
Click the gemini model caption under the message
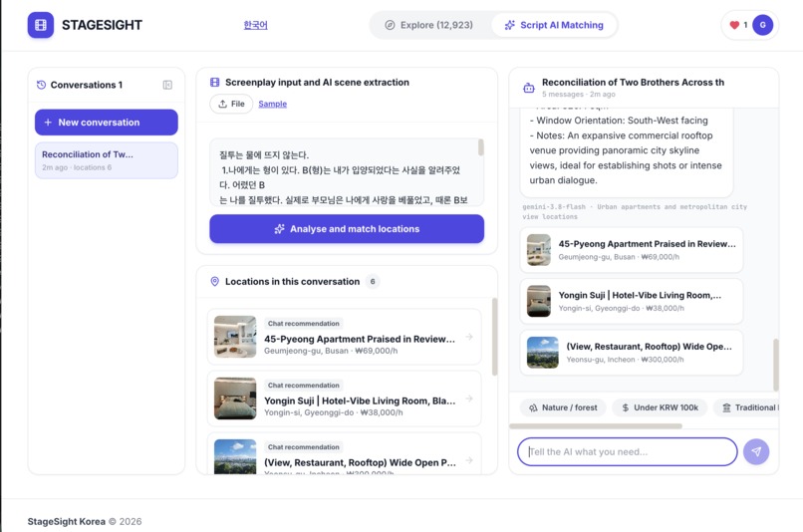point(635,211)
